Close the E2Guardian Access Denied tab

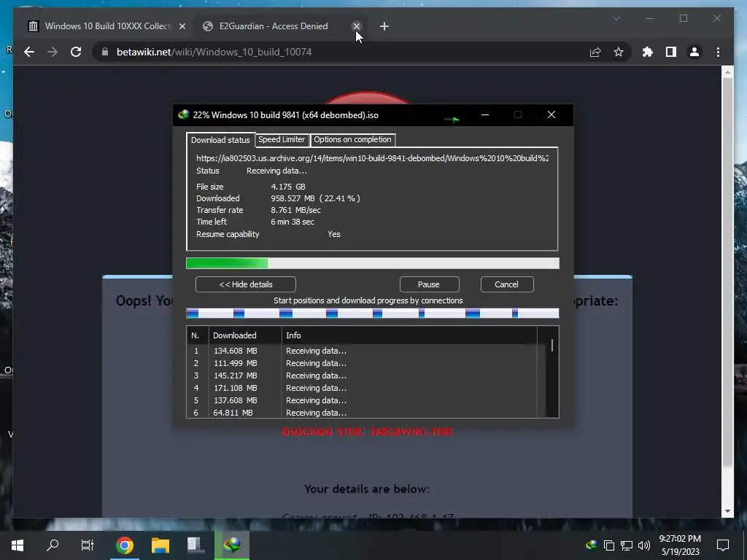point(356,26)
